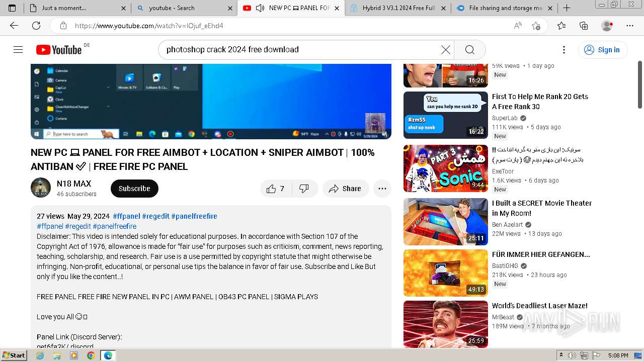Image resolution: width=644 pixels, height=362 pixels.
Task: Dislike the video with thumbs down
Action: [304, 189]
